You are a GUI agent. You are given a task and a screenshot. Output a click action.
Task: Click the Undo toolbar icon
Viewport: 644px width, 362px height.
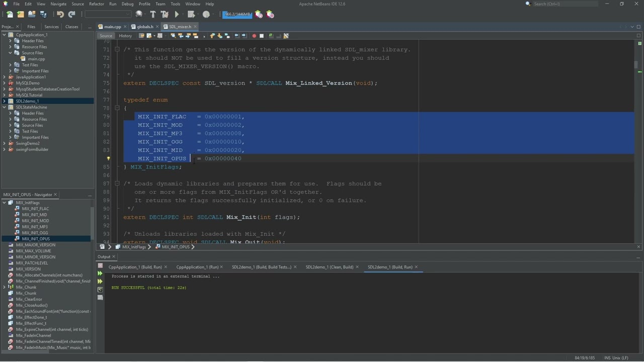click(x=60, y=15)
